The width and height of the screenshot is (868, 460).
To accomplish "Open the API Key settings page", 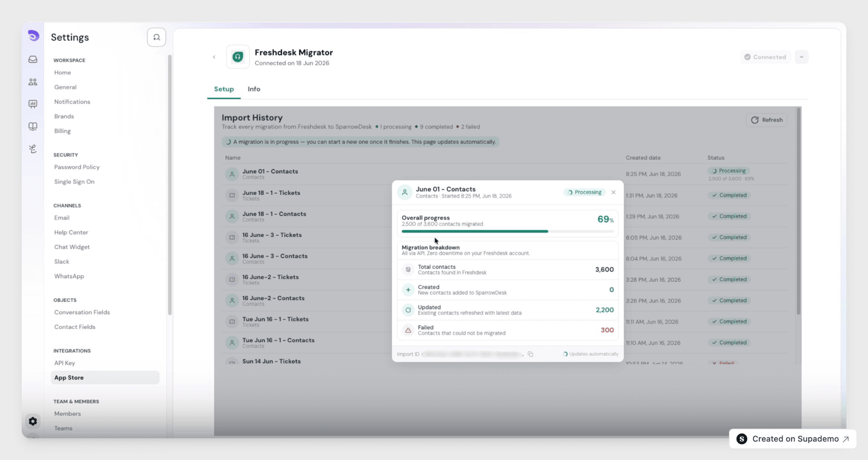I will pos(64,363).
